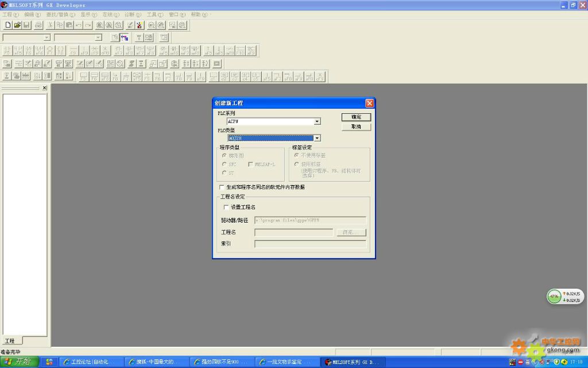Click the SFC step F5 icon on bottom toolbar
588x368 pixels.
[x=83, y=76]
